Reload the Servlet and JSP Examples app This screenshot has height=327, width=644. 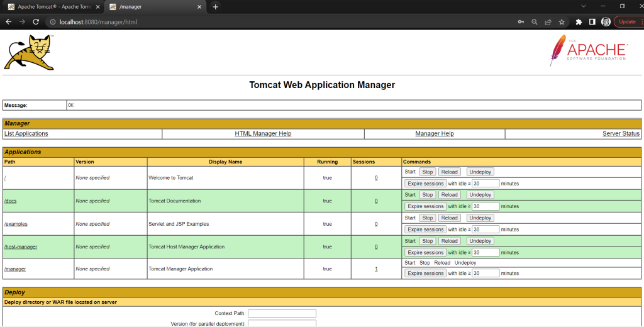tap(449, 218)
